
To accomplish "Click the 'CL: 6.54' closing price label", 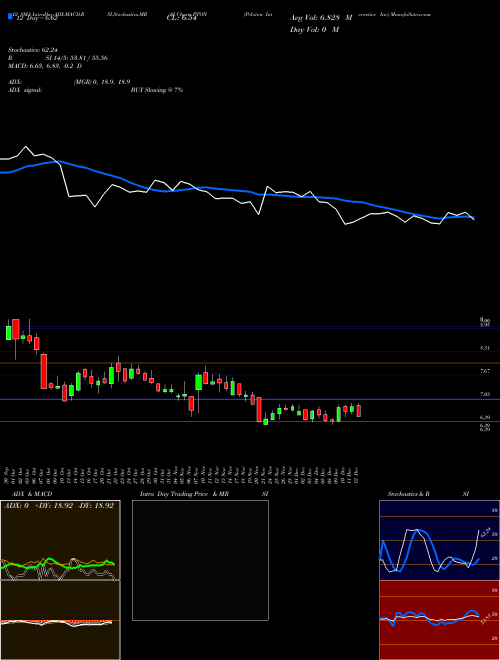I will [181, 18].
